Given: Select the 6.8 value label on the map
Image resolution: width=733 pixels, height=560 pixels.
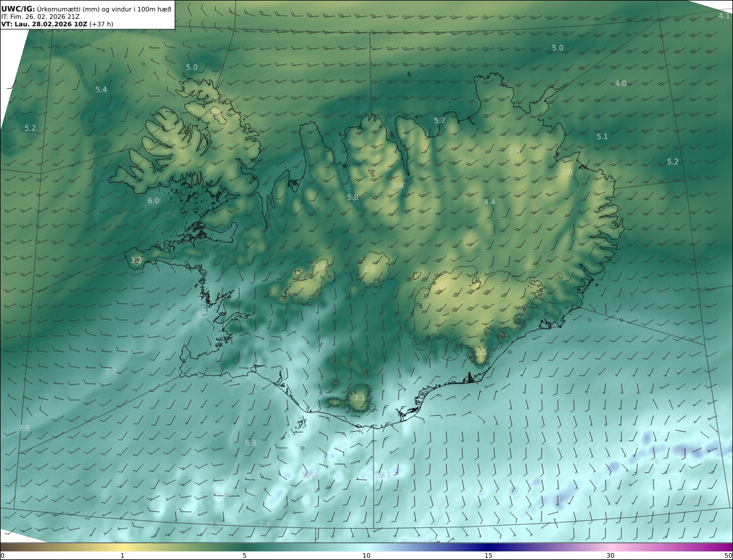Looking at the screenshot, I should (x=251, y=443).
